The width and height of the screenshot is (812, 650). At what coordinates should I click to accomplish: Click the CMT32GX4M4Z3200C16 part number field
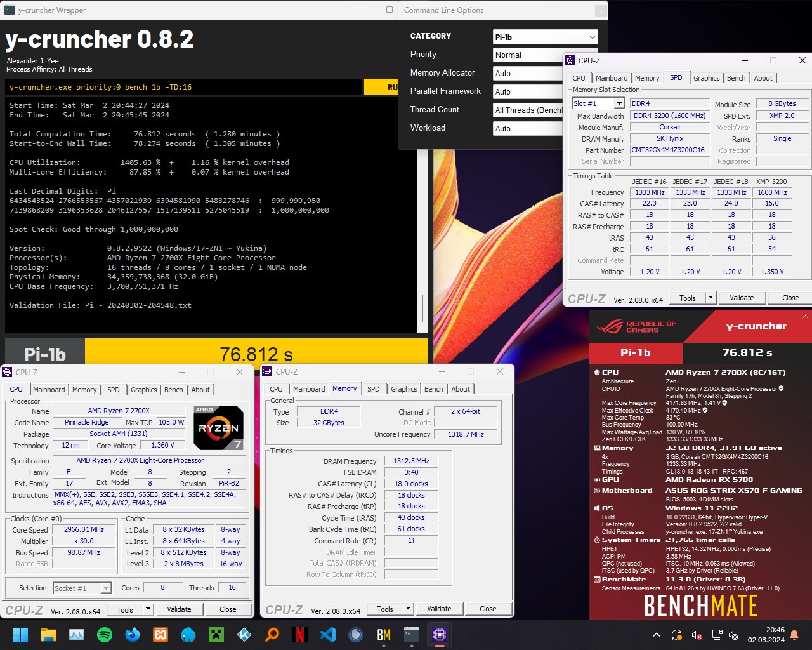point(670,150)
